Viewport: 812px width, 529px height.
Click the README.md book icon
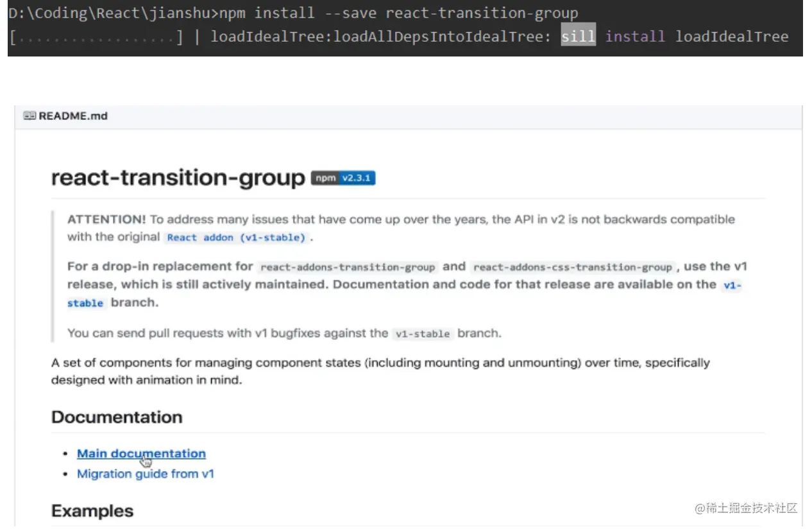click(30, 116)
